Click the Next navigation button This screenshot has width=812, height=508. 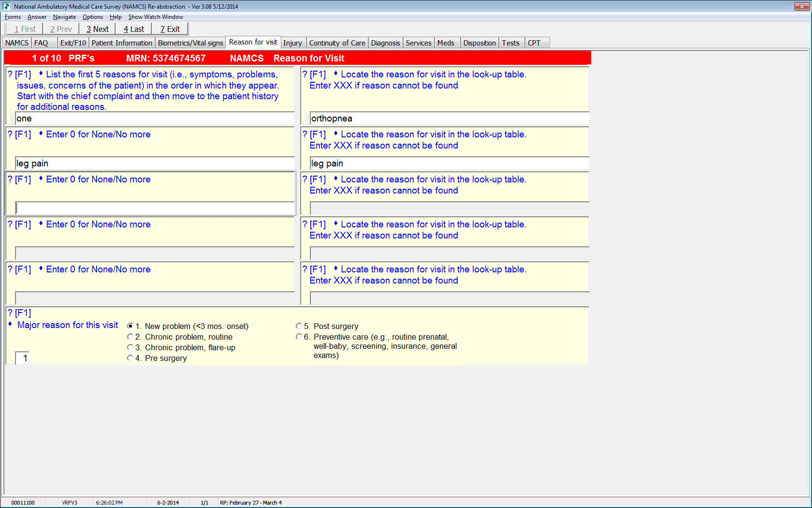(97, 29)
